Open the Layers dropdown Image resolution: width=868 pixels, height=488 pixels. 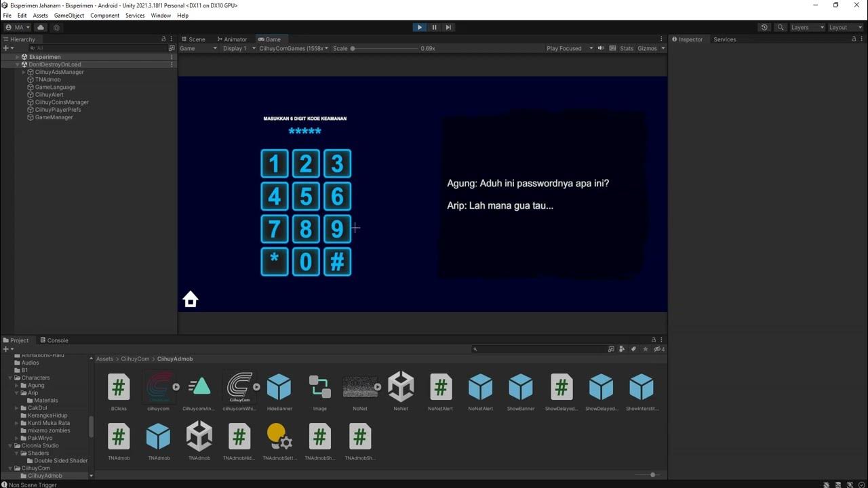click(x=806, y=27)
